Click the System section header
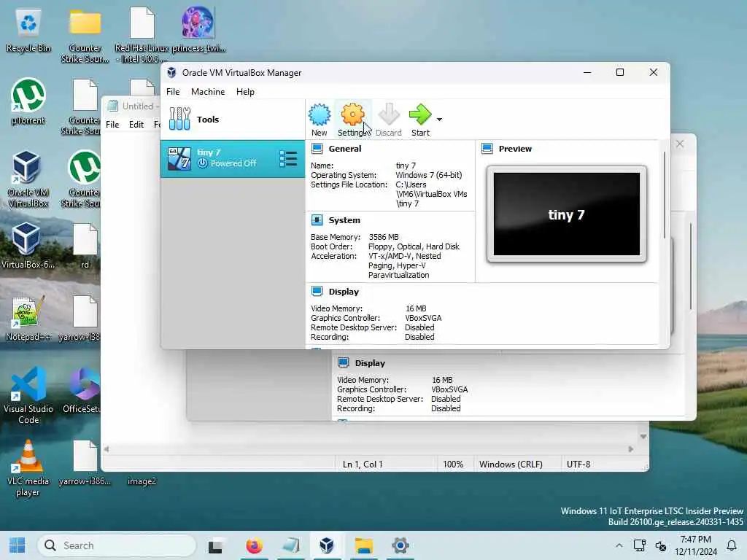Image resolution: width=747 pixels, height=560 pixels. (344, 220)
